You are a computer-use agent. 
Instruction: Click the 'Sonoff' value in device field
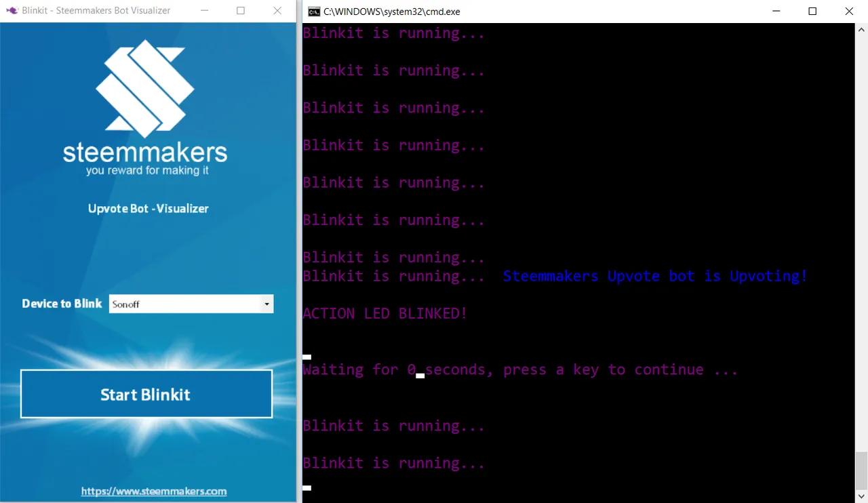[126, 304]
